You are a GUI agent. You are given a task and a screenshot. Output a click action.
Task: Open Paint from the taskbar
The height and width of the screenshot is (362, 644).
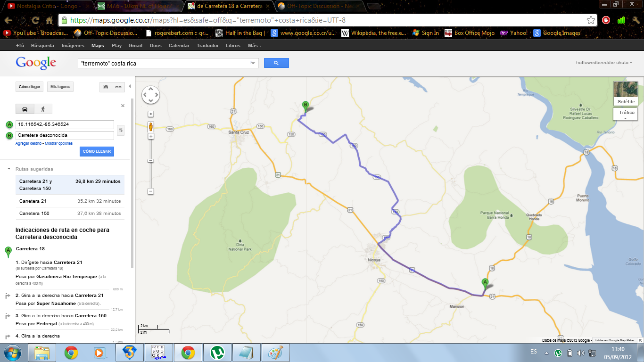275,353
